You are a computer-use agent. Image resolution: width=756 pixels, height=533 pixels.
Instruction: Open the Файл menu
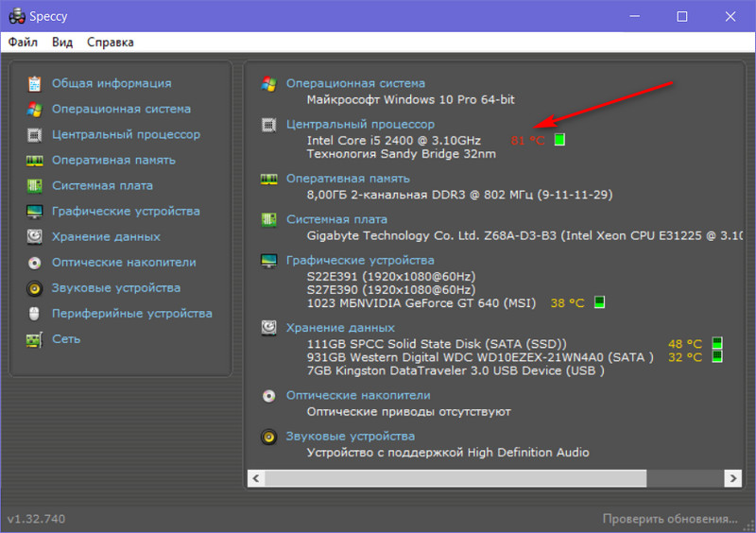23,43
